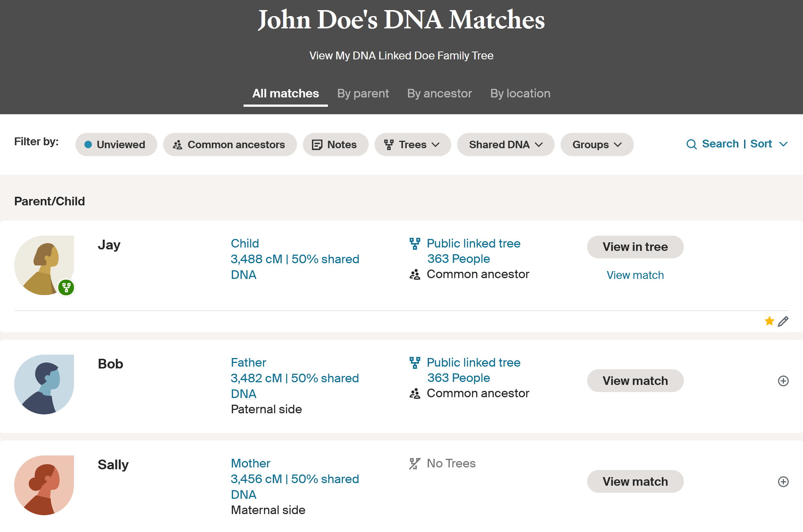The image size is (803, 532).
Task: Click the edit note pencil icon on Jay's match
Action: click(783, 321)
